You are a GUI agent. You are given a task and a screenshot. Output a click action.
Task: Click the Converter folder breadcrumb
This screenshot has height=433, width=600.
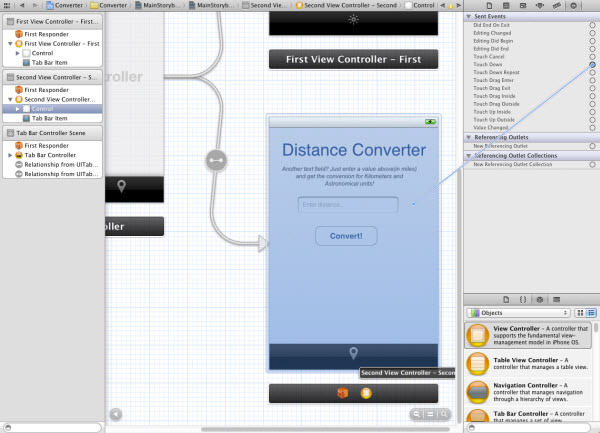(109, 5)
